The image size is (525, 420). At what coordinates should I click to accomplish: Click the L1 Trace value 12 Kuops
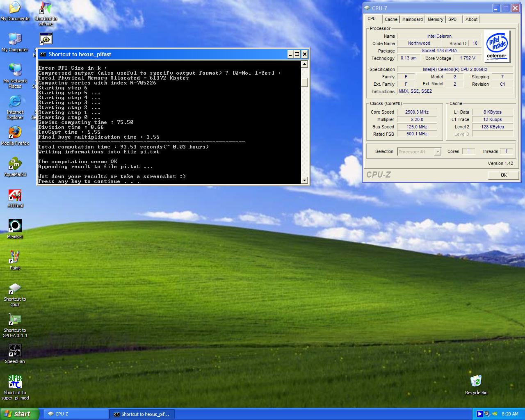pos(492,119)
